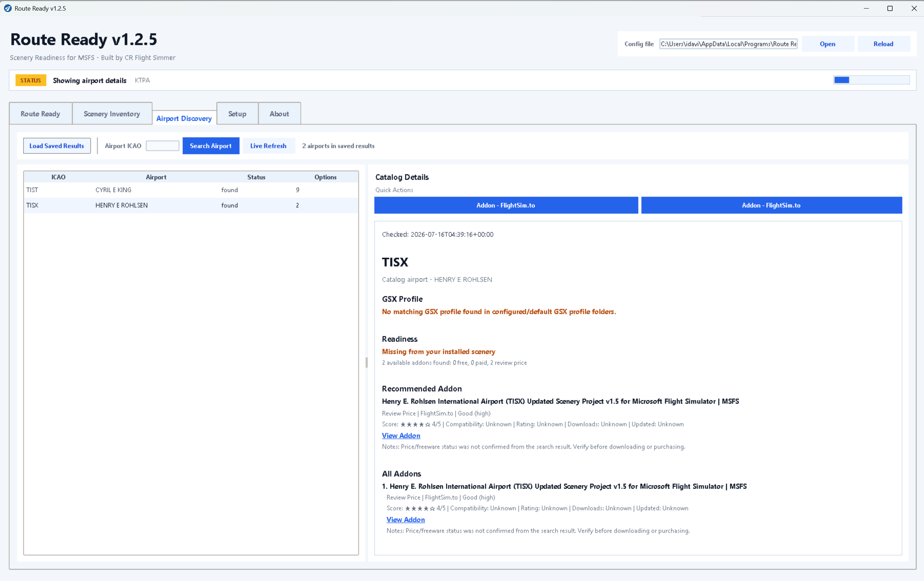
Task: Focus the Airport ICAO input field
Action: click(x=163, y=146)
